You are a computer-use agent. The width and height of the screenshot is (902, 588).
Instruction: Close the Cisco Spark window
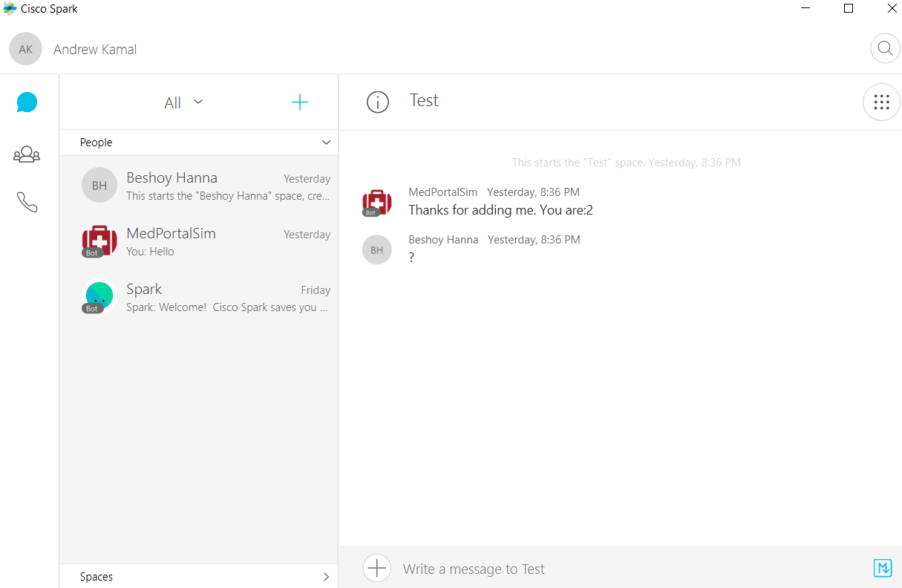pos(892,9)
